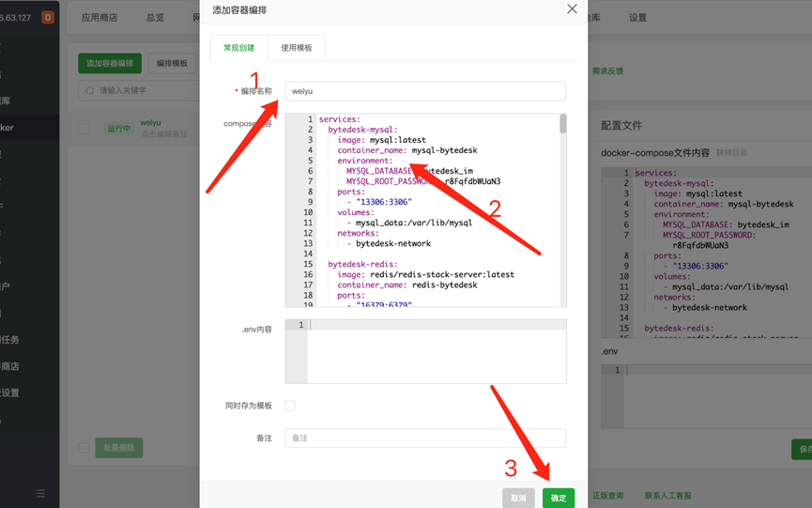Click the 批量删除 button

click(x=118, y=448)
